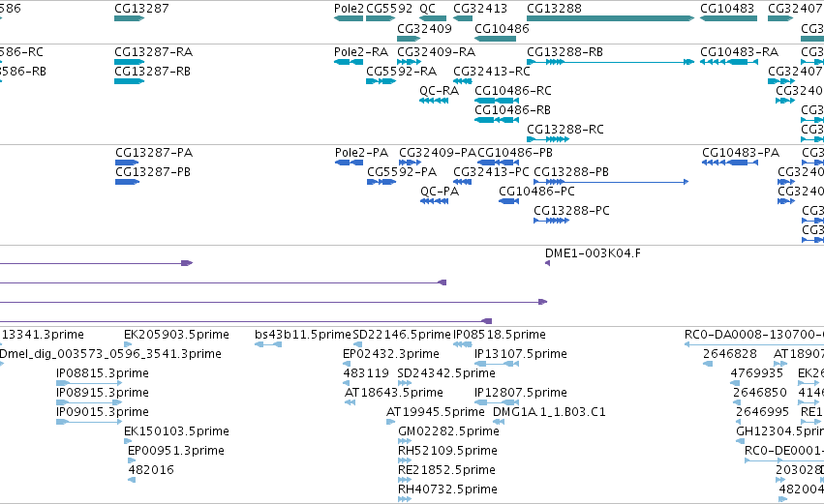Click EST SD24342.5prime label

click(446, 373)
